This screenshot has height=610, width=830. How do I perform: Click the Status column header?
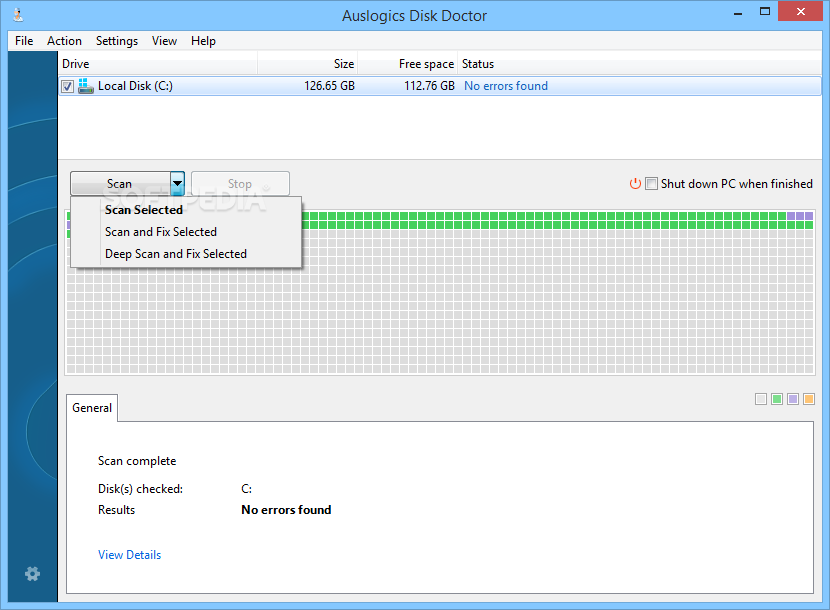(639, 64)
